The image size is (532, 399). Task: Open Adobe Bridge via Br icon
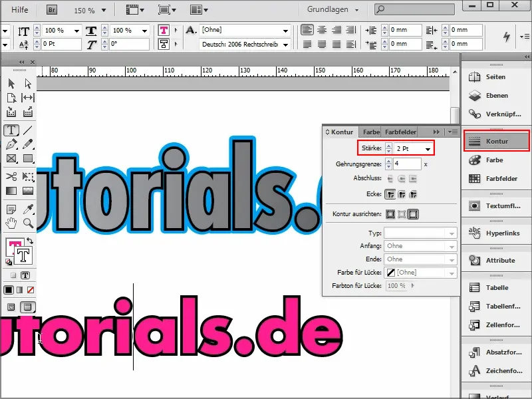pyautogui.click(x=52, y=10)
